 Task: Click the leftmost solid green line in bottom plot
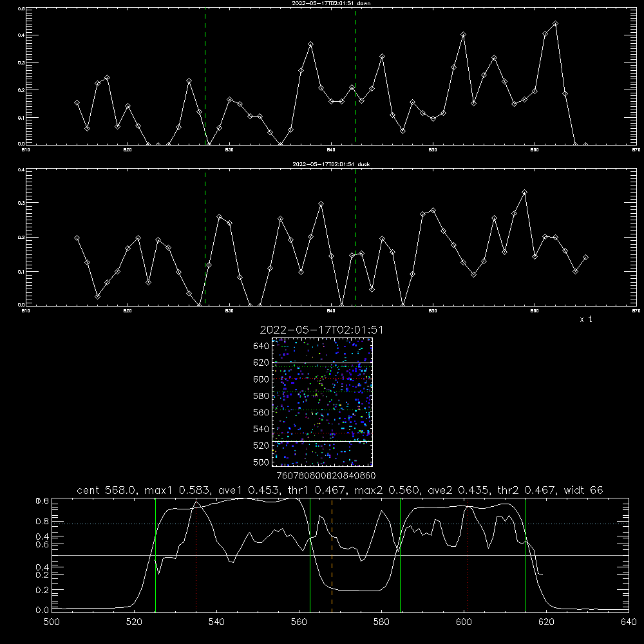tap(155, 555)
